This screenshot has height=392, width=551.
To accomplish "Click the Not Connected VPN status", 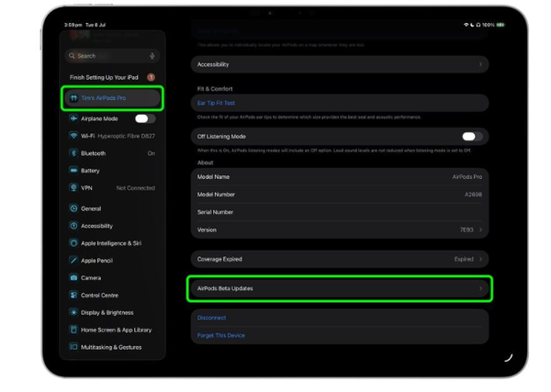I will click(x=136, y=188).
